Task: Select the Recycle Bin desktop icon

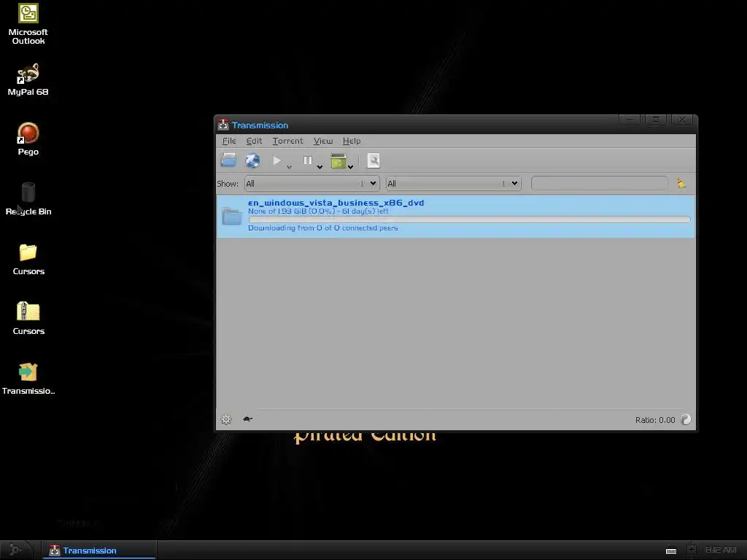Action: tap(28, 199)
